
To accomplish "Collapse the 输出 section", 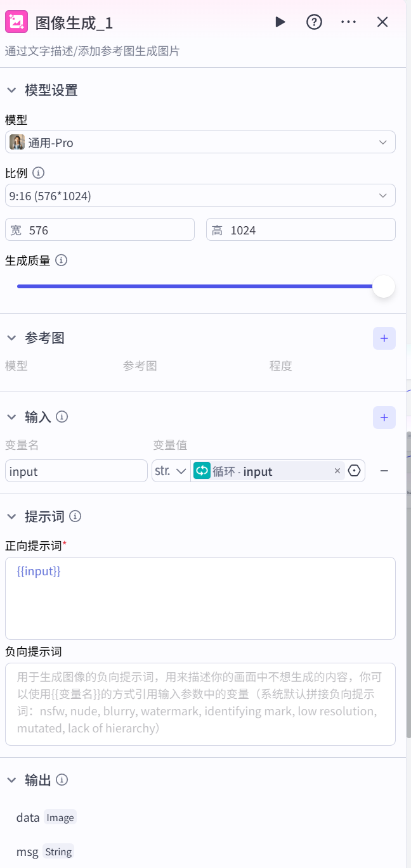I will pyautogui.click(x=11, y=780).
